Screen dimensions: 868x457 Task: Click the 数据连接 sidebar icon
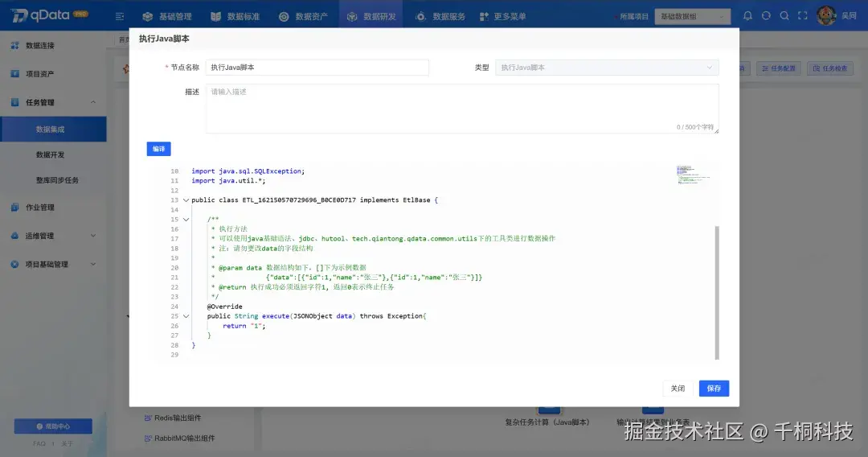coord(15,45)
